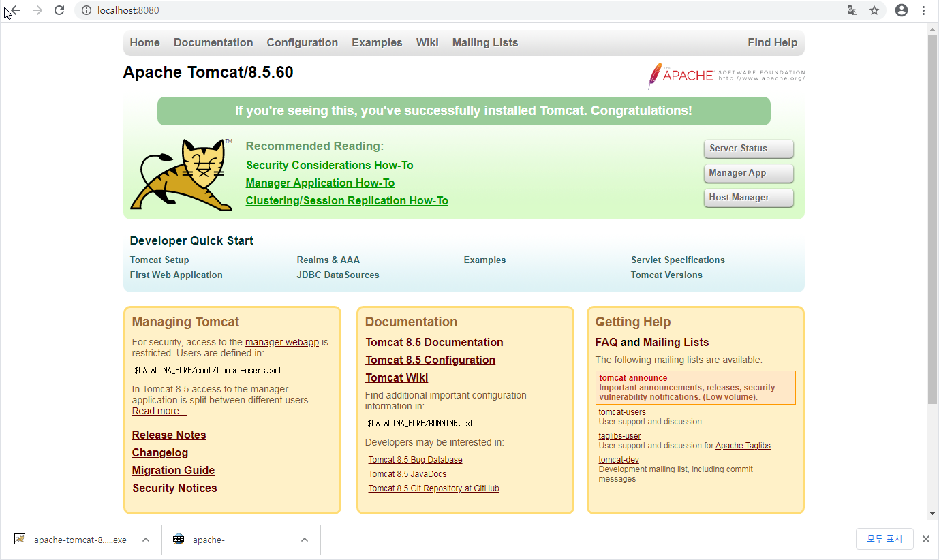Viewport: 939px width, 560px height.
Task: Open Clustering/Session Replication How-To link
Action: click(x=347, y=200)
